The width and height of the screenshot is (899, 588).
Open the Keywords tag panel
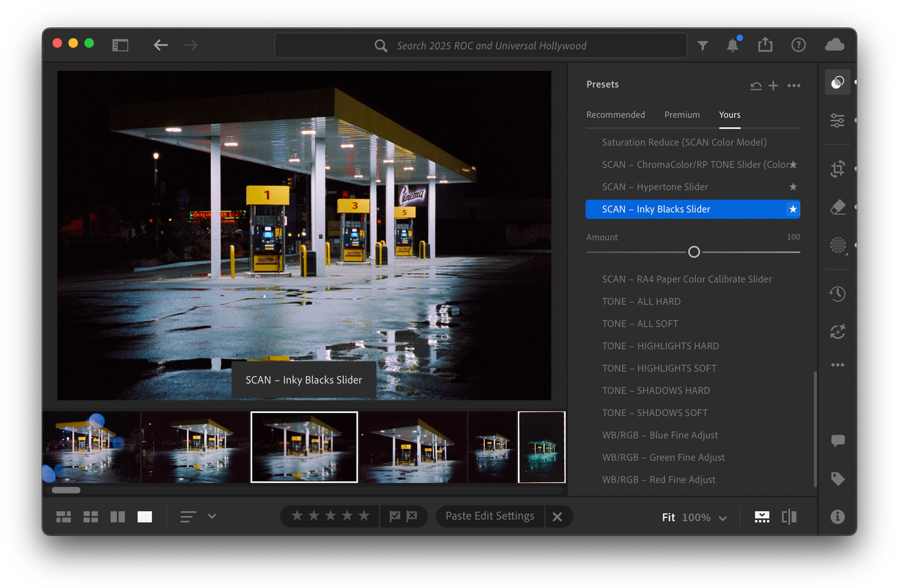[x=837, y=478]
